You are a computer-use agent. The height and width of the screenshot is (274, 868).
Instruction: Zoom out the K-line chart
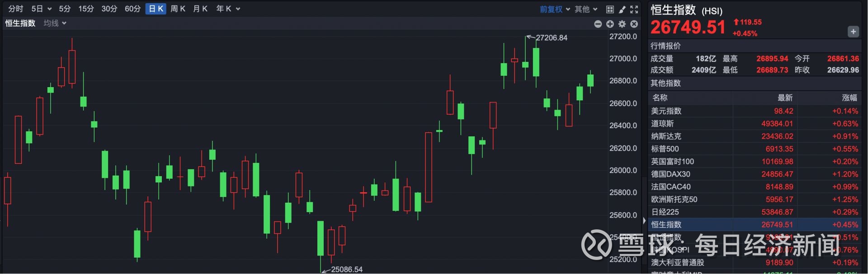(598, 24)
